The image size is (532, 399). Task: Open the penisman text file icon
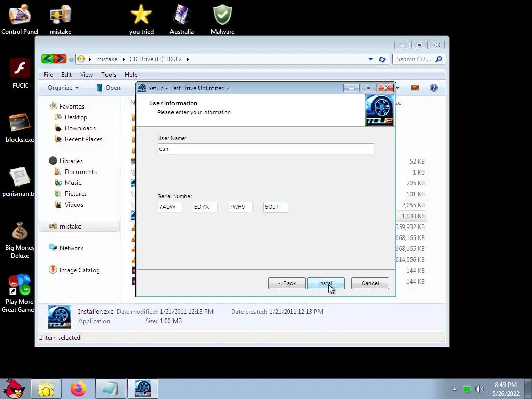click(x=19, y=181)
